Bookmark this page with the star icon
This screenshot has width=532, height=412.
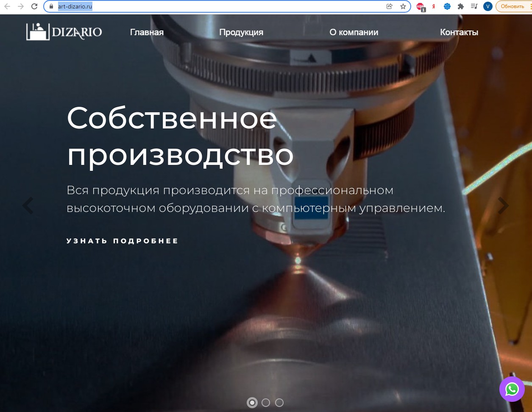pos(403,6)
